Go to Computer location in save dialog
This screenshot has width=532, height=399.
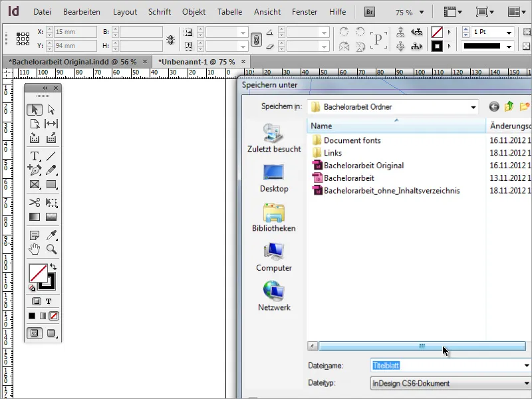[274, 257]
